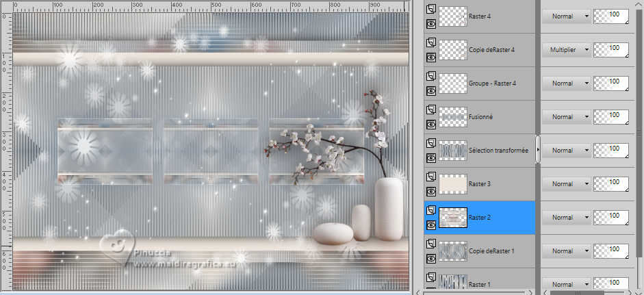Viewport: 644px width, 295px height.
Task: Click the Raster 1 layer thumbnail
Action: pos(453,282)
